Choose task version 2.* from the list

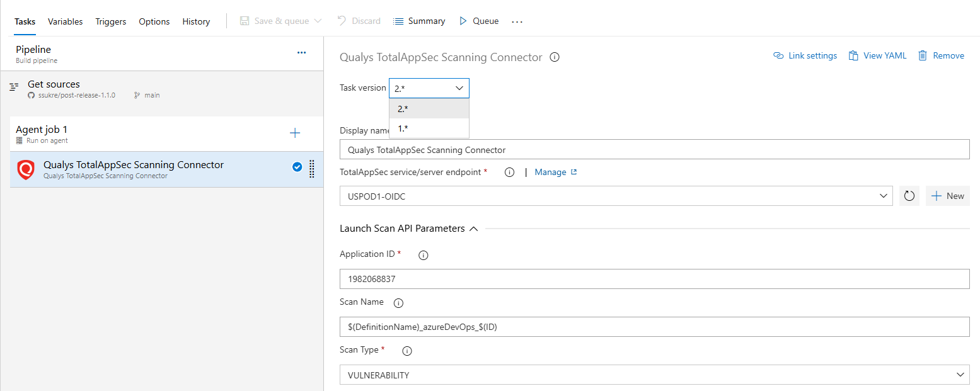click(x=429, y=109)
